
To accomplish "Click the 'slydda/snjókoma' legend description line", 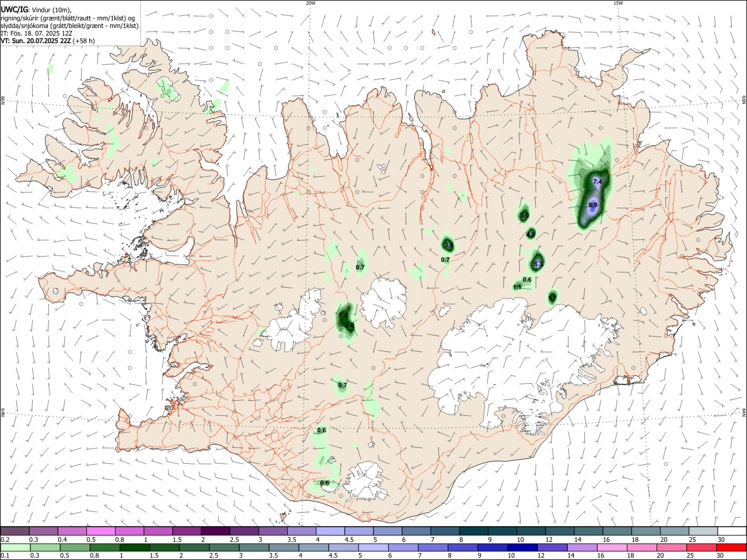I will click(x=70, y=26).
